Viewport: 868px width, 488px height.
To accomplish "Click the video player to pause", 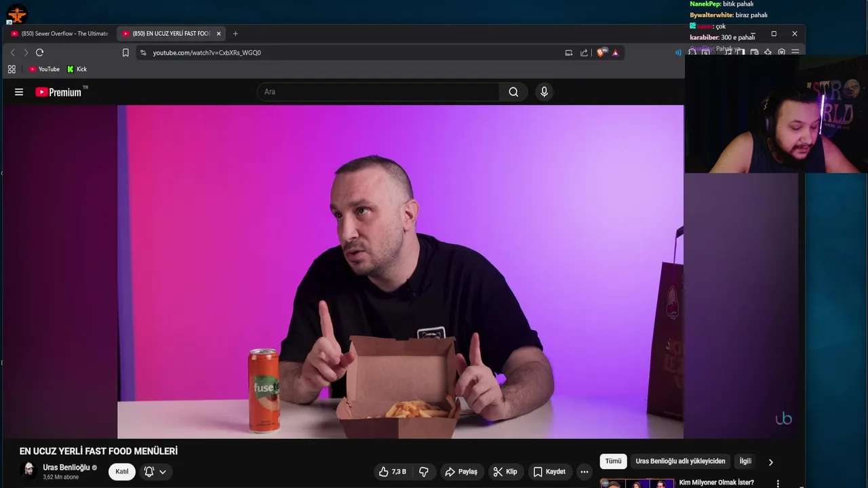I will tap(400, 271).
